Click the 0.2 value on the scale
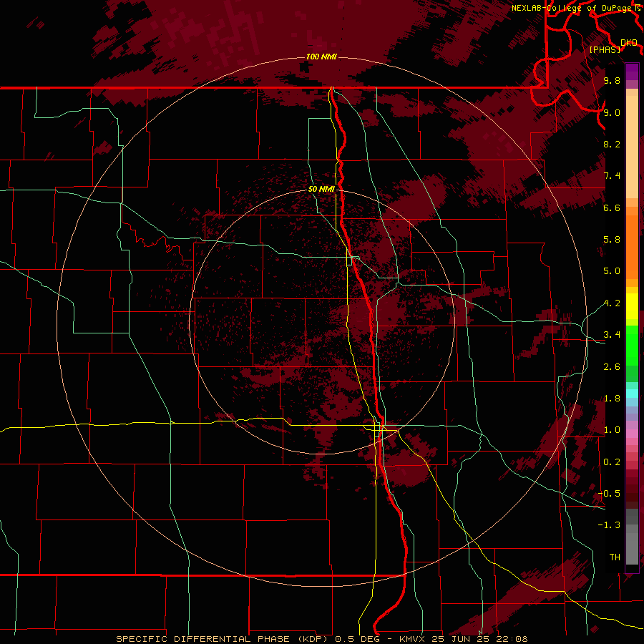The image size is (644, 644). pos(612,462)
